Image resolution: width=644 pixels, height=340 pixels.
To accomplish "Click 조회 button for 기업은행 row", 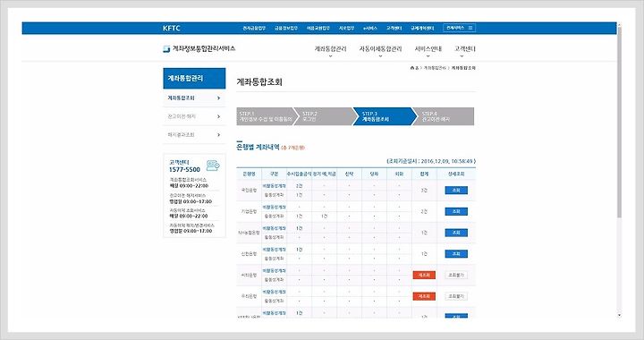I will [456, 211].
